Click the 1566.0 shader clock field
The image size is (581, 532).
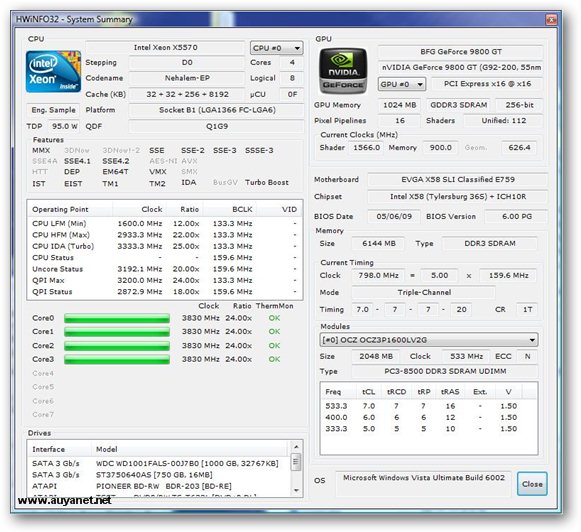tap(366, 148)
